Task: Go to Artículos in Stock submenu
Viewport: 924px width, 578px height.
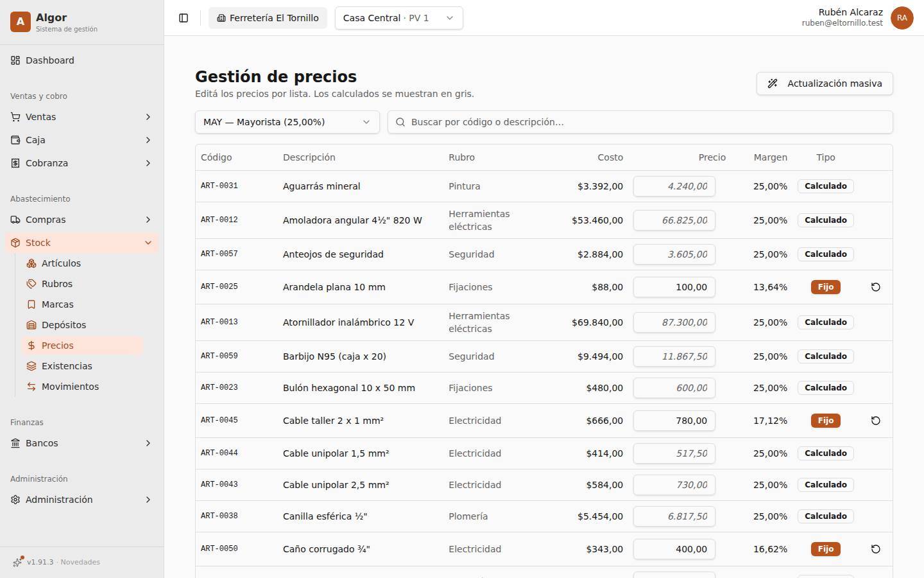Action: point(83,263)
